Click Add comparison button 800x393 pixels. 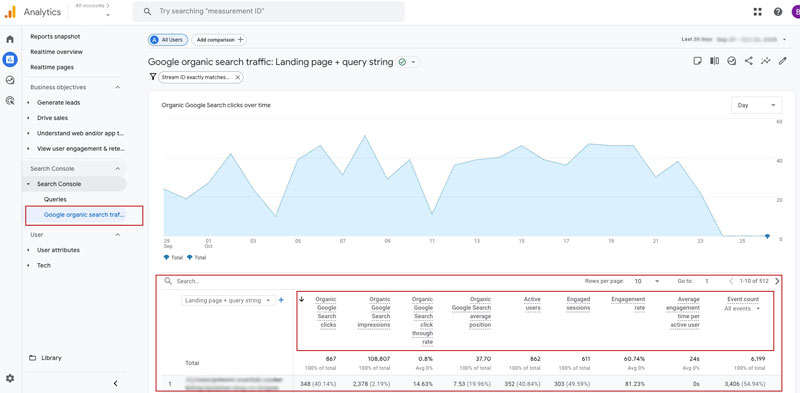tap(219, 39)
